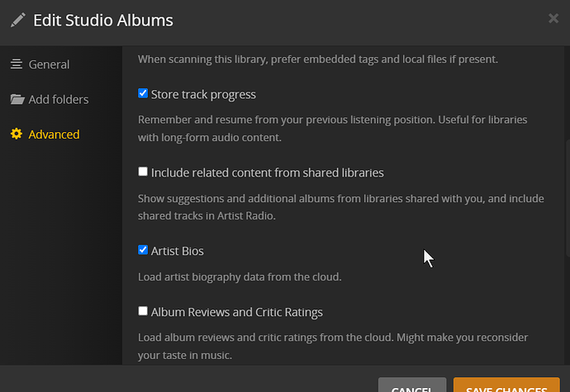Disable Store track progress checkbox
This screenshot has width=570, height=392.
coord(143,94)
